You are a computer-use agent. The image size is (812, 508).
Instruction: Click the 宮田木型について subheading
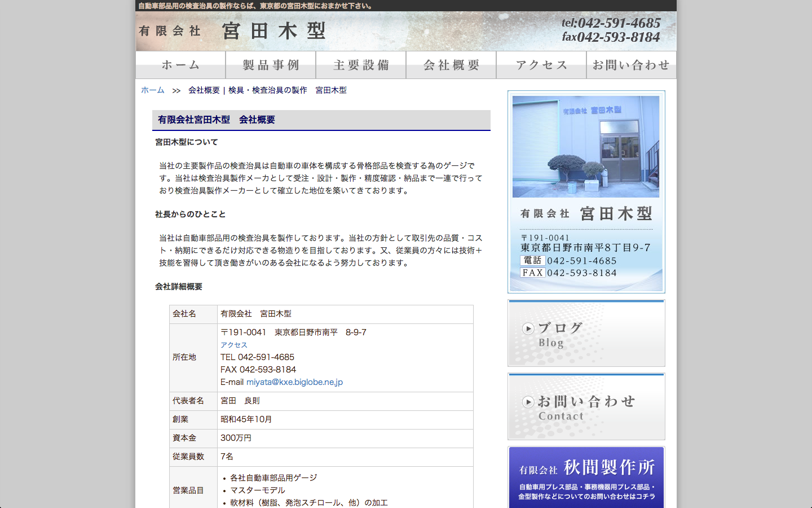(187, 142)
